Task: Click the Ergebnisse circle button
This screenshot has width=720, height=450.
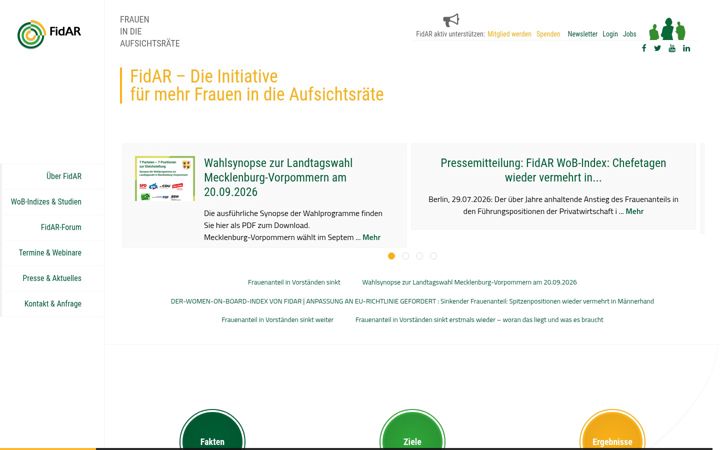Action: [612, 430]
